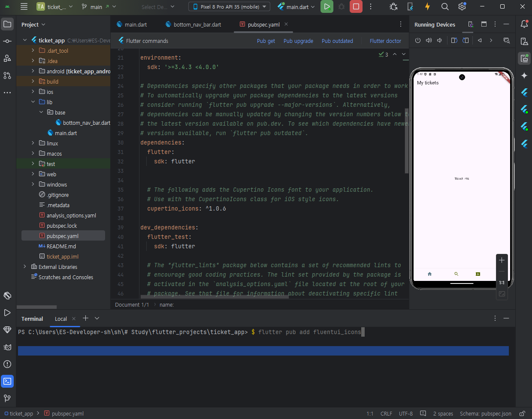
Task: Expand External Libraries node
Action: (x=25, y=267)
